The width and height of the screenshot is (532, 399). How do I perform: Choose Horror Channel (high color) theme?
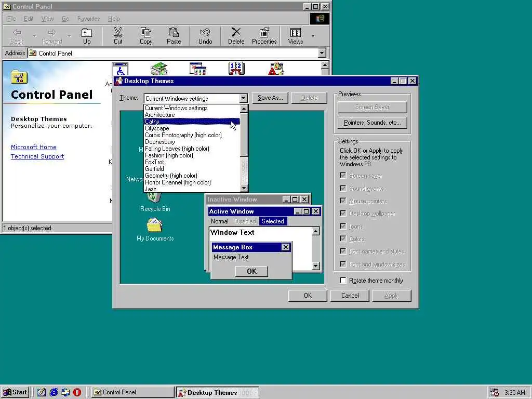[x=192, y=182]
